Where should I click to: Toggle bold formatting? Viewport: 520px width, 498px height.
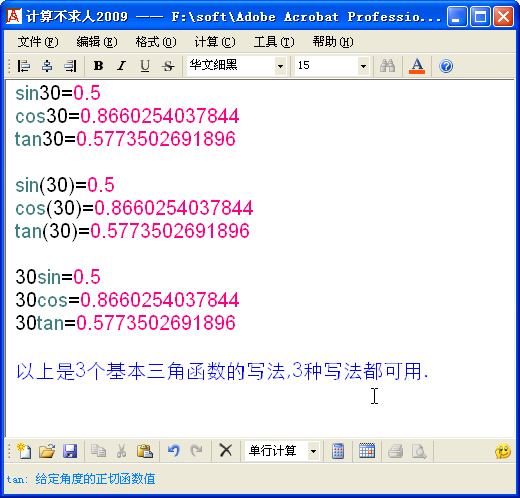coord(98,66)
